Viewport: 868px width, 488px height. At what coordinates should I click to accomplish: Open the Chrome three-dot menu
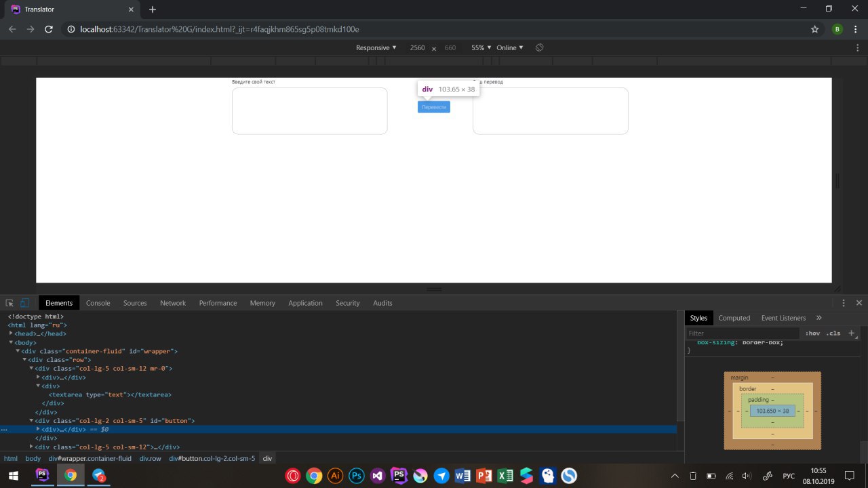coord(856,29)
